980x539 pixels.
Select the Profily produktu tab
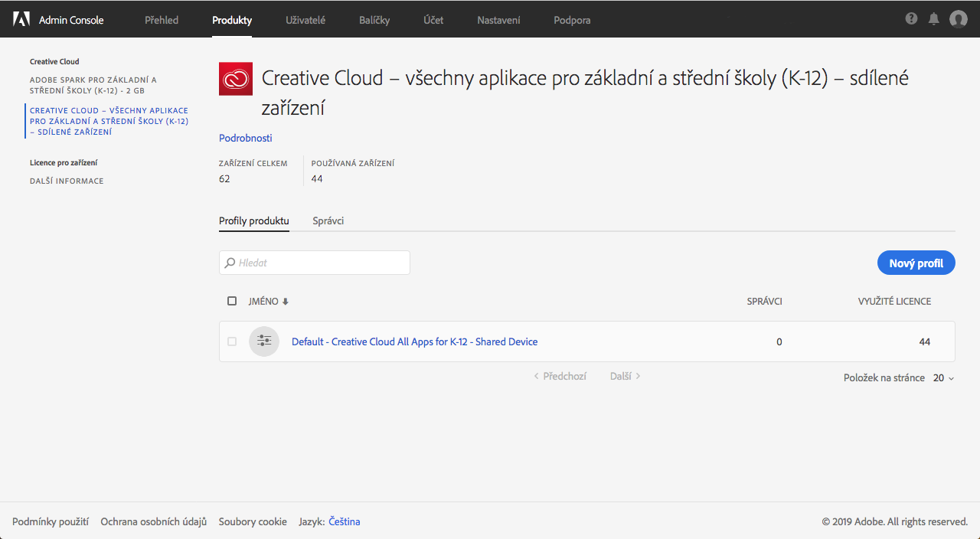tap(254, 220)
